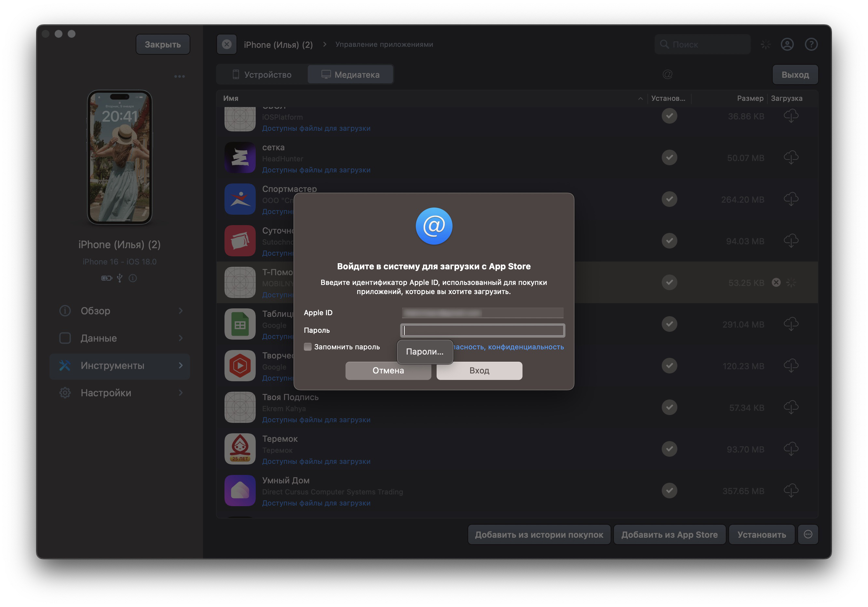Click installed checkmark for Умный Дом

tap(669, 491)
